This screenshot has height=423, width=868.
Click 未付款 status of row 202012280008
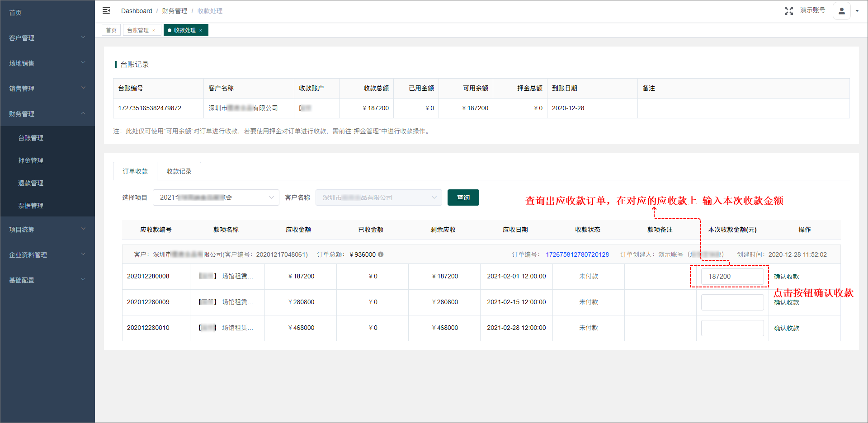point(589,276)
